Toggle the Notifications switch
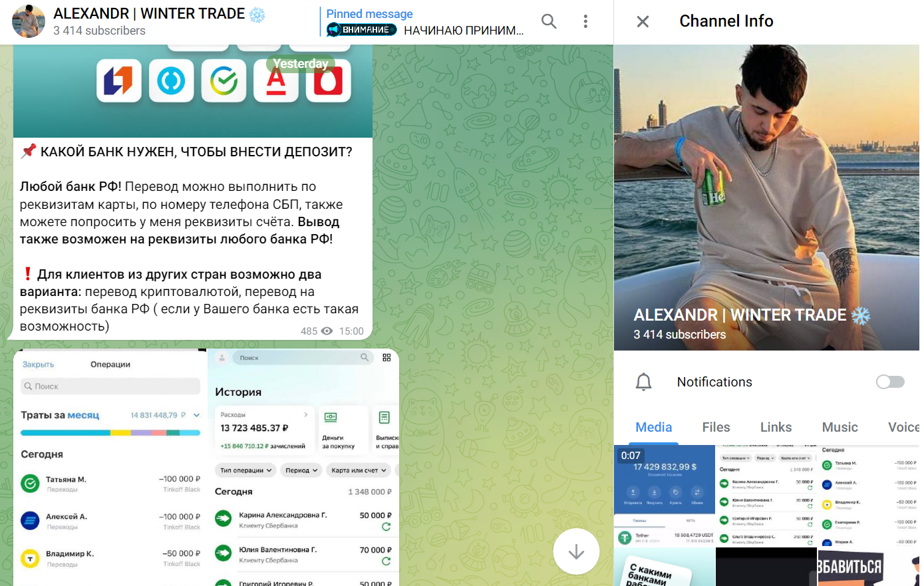The image size is (924, 586). point(890,382)
